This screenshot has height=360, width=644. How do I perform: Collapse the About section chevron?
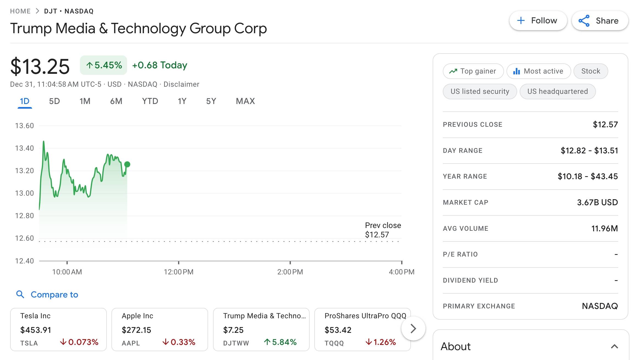click(x=614, y=347)
